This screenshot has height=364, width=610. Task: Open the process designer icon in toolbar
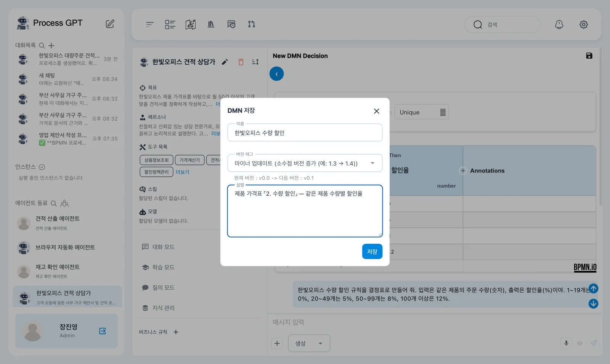coord(191,24)
